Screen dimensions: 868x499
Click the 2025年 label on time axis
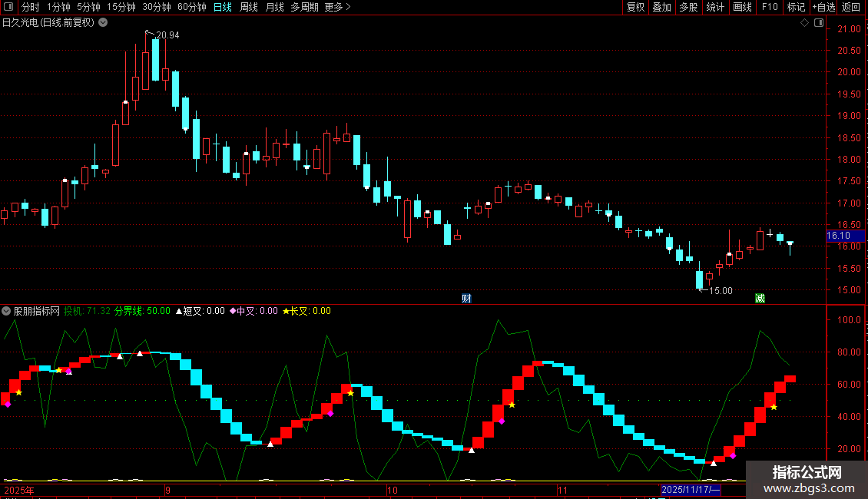[19, 490]
